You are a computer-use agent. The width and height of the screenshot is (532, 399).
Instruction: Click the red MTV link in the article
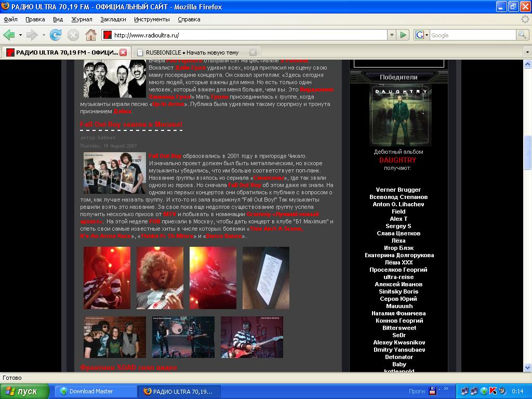[170, 214]
